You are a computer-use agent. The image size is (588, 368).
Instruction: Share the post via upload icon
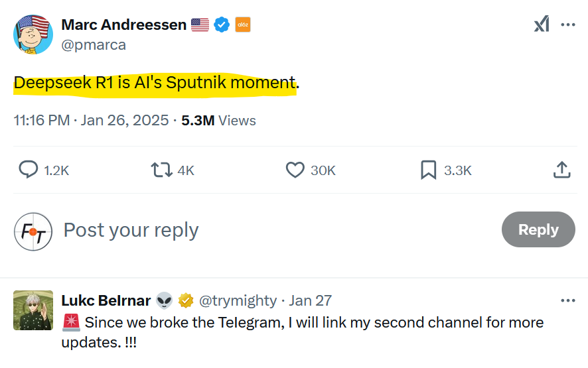pos(561,170)
